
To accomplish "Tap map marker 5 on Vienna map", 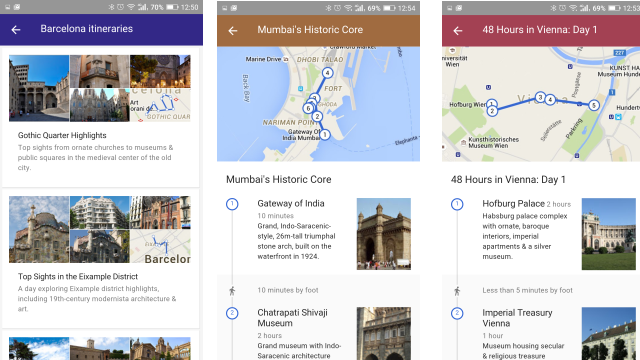I will (x=594, y=105).
